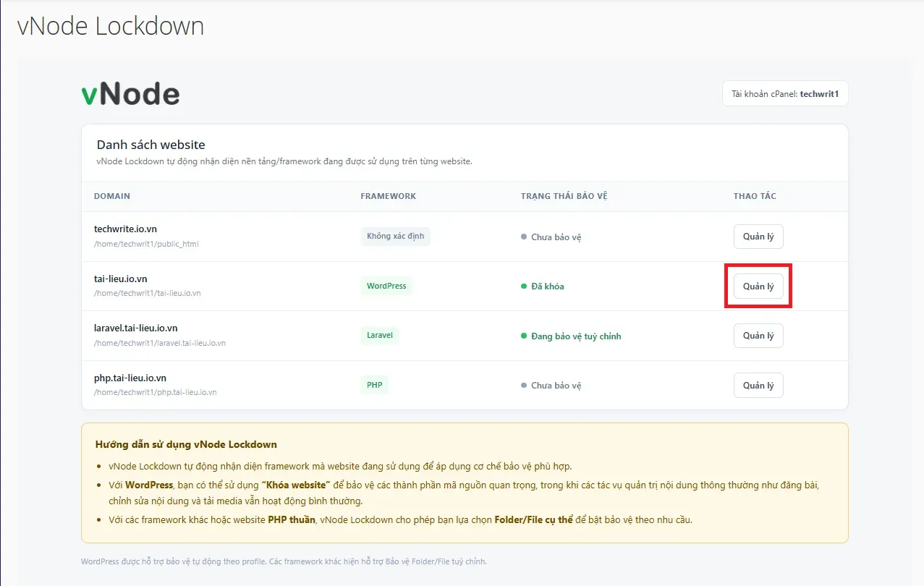This screenshot has width=924, height=586.
Task: Click the WordPress framework badge
Action: pyautogui.click(x=386, y=286)
